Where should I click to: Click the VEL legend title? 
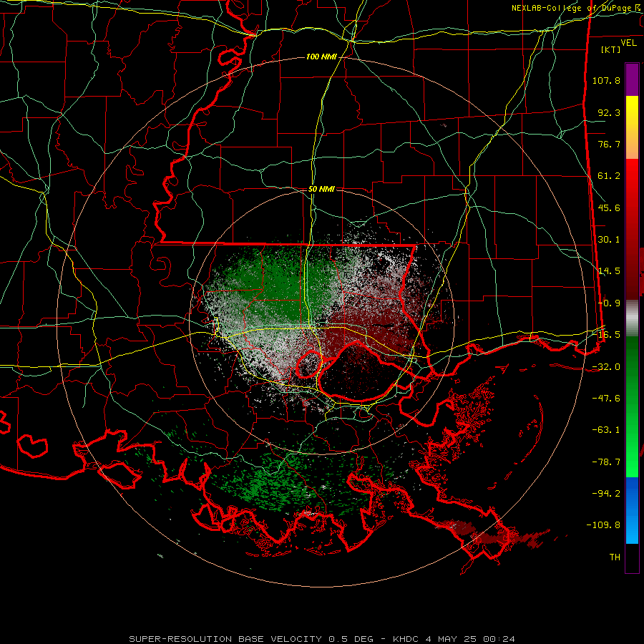click(628, 42)
